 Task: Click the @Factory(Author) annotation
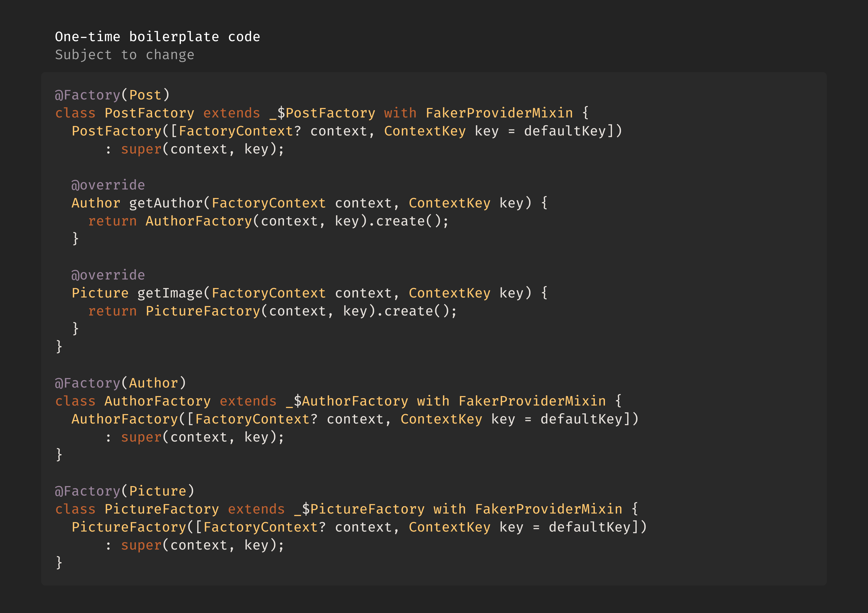121,383
